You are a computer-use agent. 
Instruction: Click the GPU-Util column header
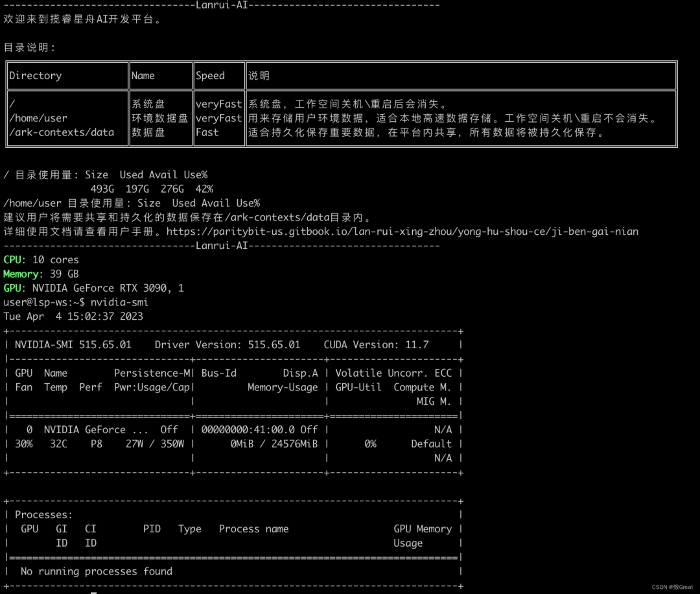[x=358, y=388]
